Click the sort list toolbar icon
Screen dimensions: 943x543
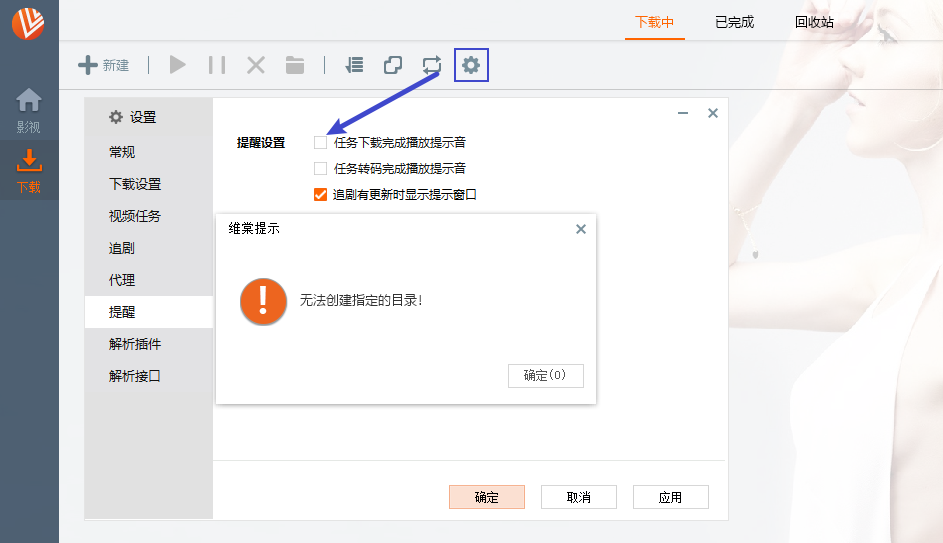(x=354, y=65)
